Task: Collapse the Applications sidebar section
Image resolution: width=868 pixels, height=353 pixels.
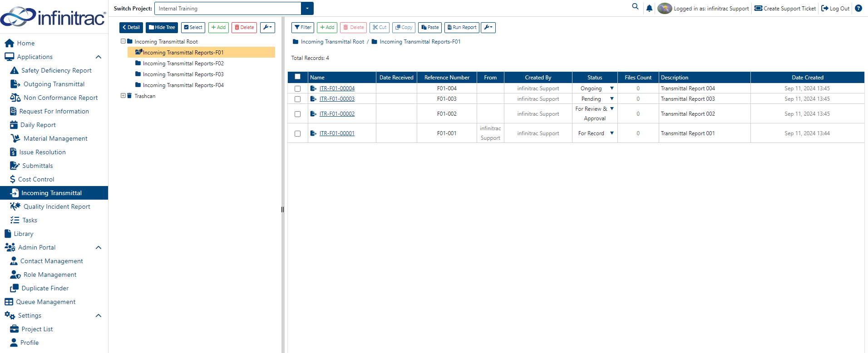Action: coord(99,57)
